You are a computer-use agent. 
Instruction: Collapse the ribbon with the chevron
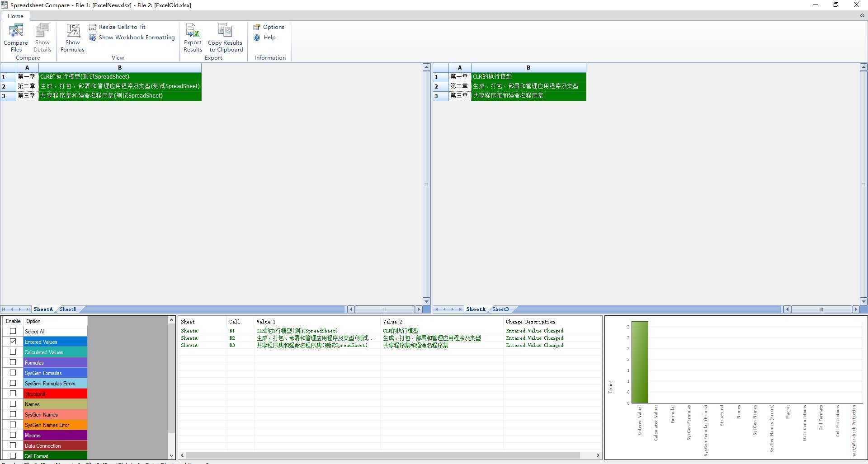(862, 15)
